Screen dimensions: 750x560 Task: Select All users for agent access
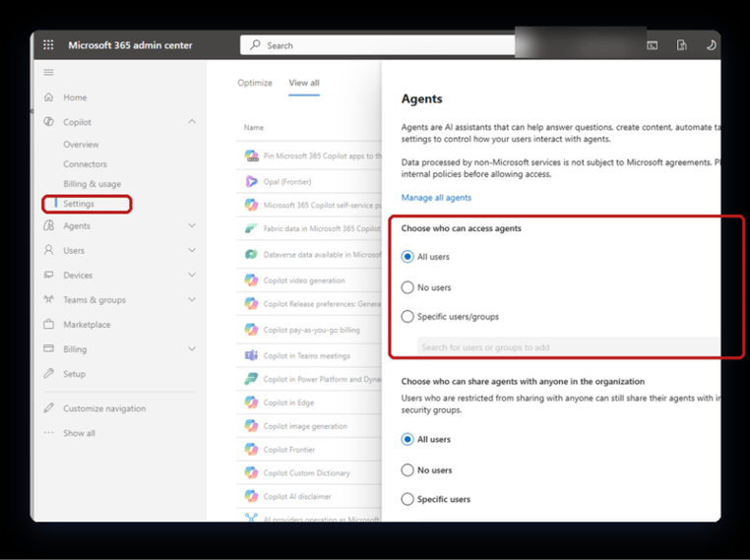click(407, 257)
